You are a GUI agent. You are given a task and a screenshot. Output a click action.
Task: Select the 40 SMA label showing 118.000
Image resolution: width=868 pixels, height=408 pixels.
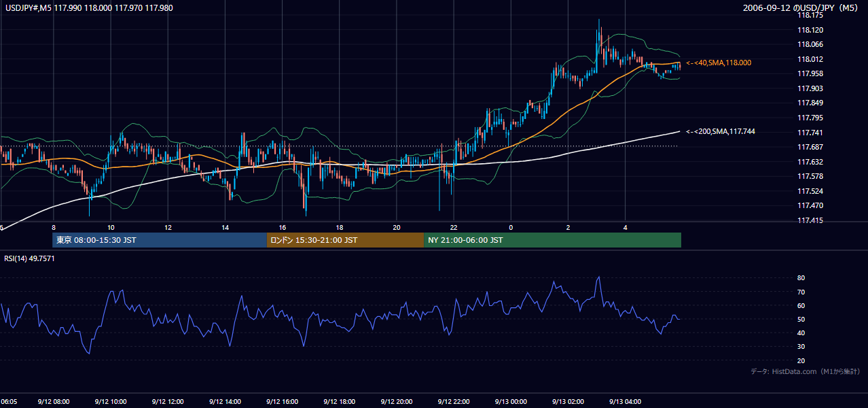(718, 63)
